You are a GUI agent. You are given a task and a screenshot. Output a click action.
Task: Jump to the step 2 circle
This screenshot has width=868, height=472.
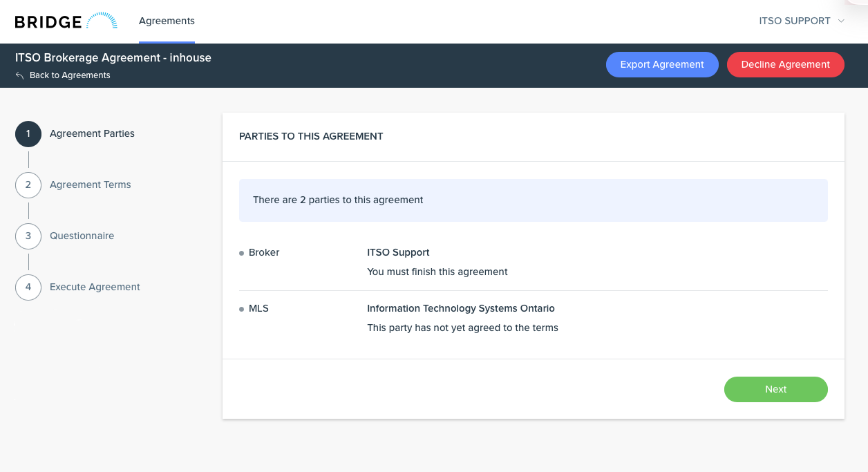[x=28, y=185]
